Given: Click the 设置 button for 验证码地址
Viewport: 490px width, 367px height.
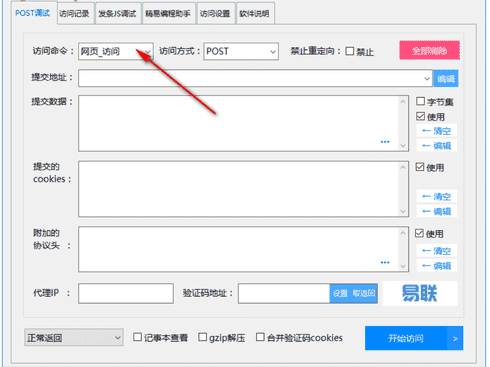Looking at the screenshot, I should pyautogui.click(x=340, y=293).
